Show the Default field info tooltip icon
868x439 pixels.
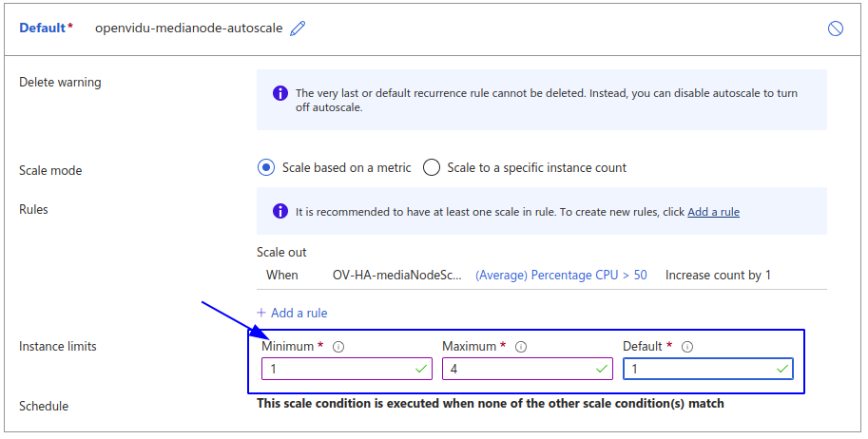pyautogui.click(x=687, y=347)
